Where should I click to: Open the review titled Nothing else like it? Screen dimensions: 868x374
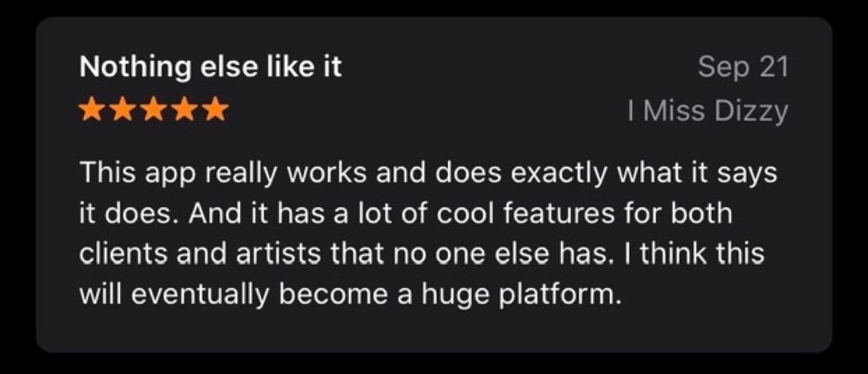coord(211,67)
